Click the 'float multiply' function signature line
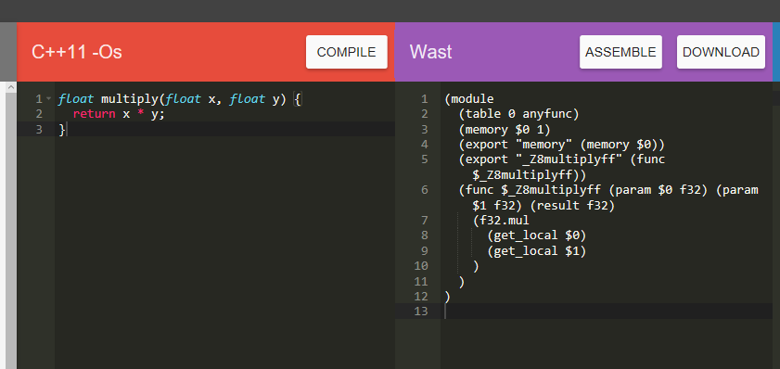Screen dimensions: 780x369 [x=179, y=99]
